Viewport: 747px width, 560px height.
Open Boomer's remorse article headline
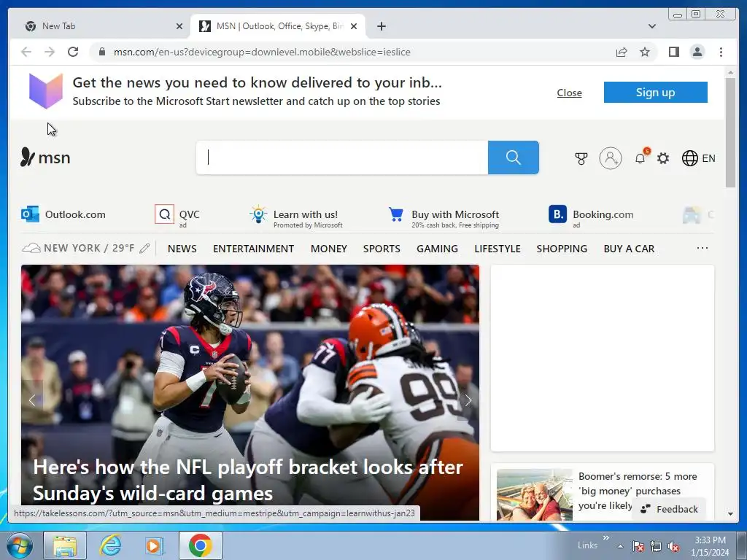(638, 491)
